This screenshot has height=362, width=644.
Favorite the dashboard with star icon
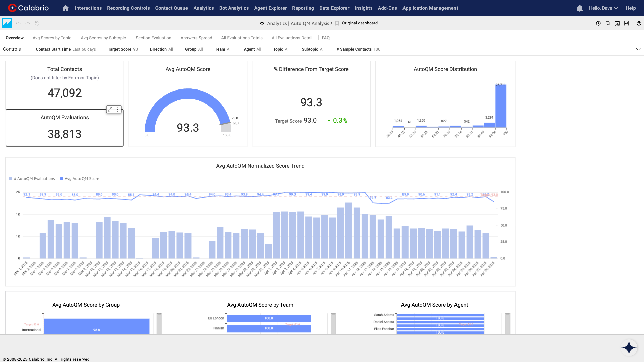[262, 23]
